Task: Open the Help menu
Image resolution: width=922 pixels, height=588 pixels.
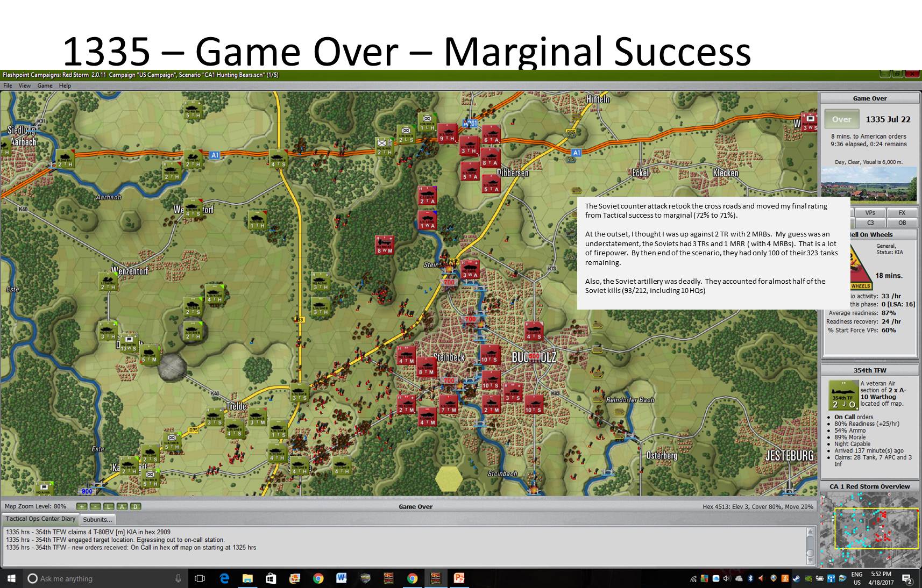Action: click(65, 85)
